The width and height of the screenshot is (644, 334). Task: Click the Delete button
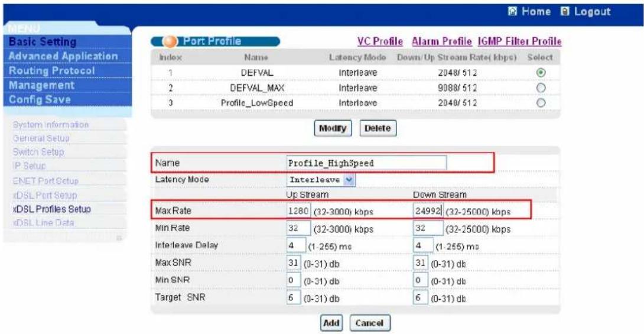(x=378, y=128)
